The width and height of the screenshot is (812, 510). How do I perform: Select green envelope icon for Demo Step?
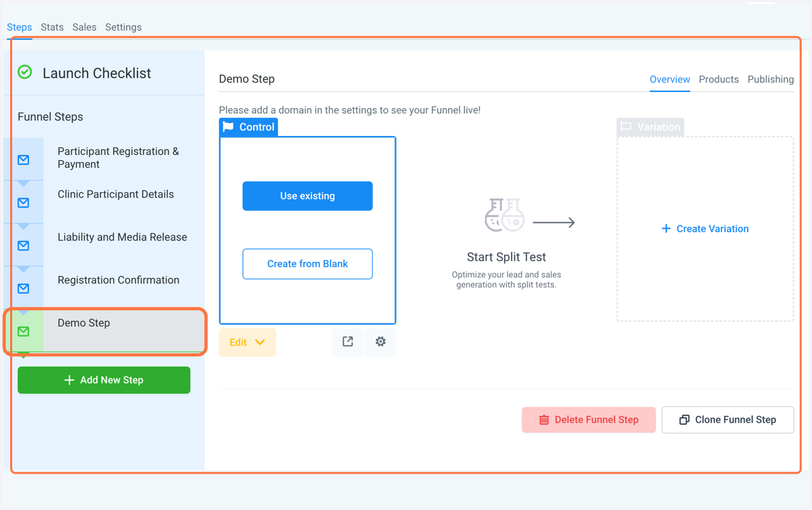[24, 331]
